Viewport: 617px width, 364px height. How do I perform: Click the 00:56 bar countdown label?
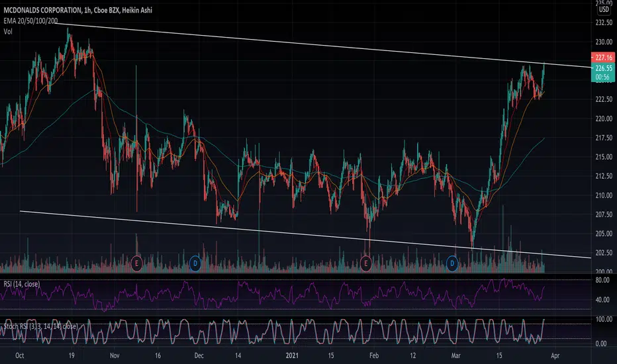tap(602, 77)
